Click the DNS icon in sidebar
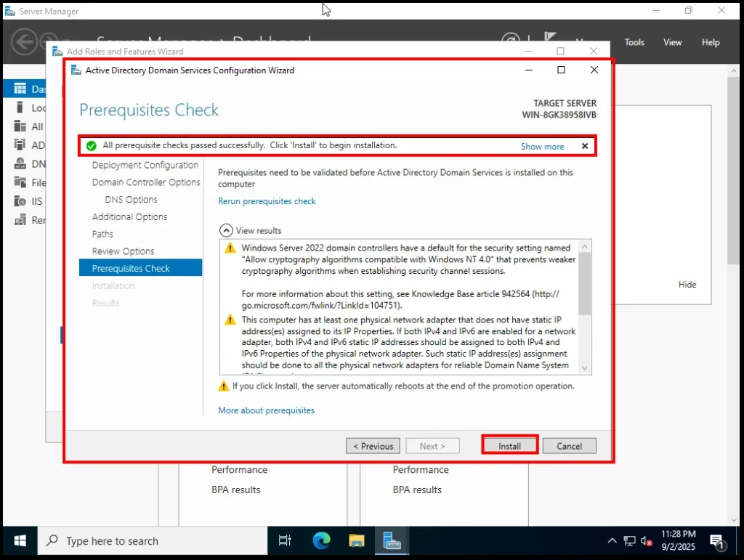744x560 pixels. pos(20,163)
